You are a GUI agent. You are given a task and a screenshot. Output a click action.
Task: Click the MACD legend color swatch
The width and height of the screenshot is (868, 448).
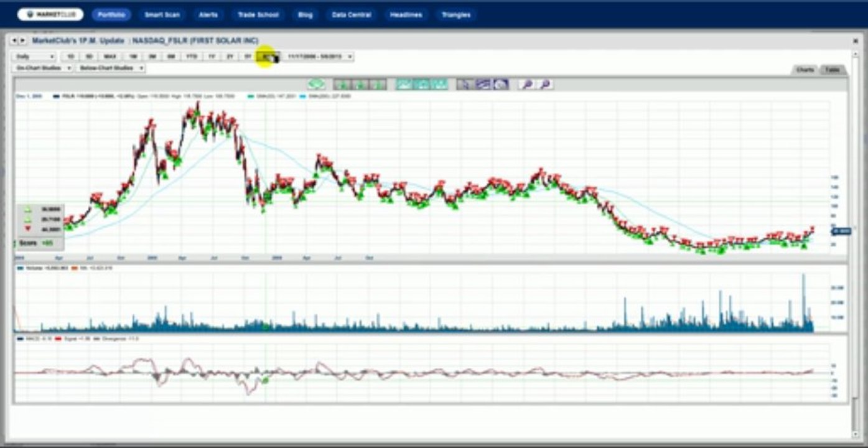[x=21, y=338]
